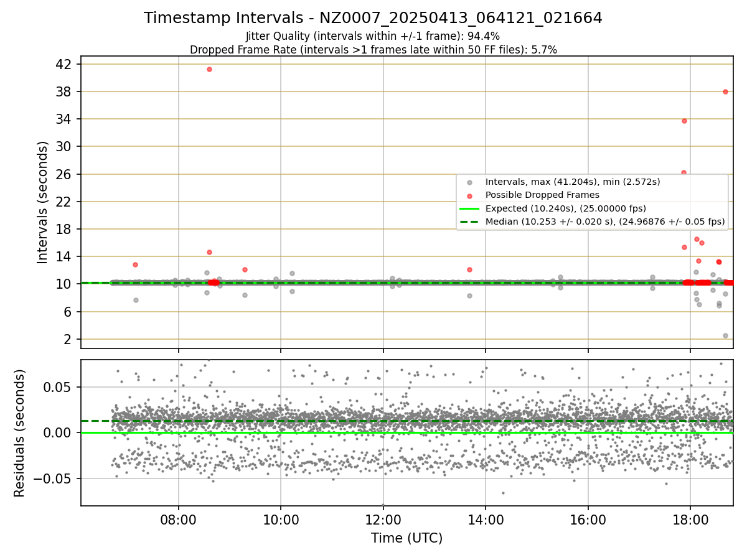Click the gray minimum-interval point near 2.5 seconds
Viewport: 747px width, 560px height.
(x=725, y=335)
